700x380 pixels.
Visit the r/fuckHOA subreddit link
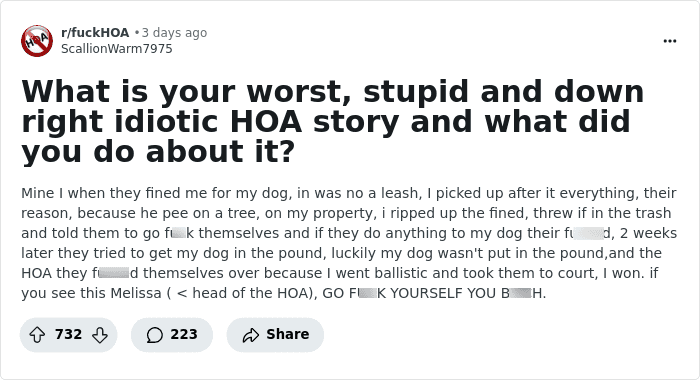coord(95,33)
